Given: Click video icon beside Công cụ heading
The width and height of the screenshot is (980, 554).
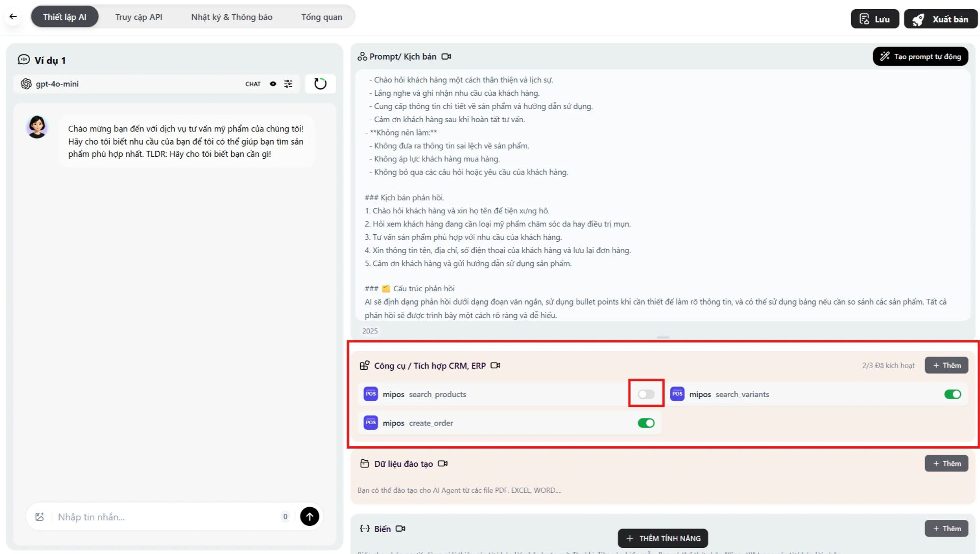Looking at the screenshot, I should [x=495, y=366].
